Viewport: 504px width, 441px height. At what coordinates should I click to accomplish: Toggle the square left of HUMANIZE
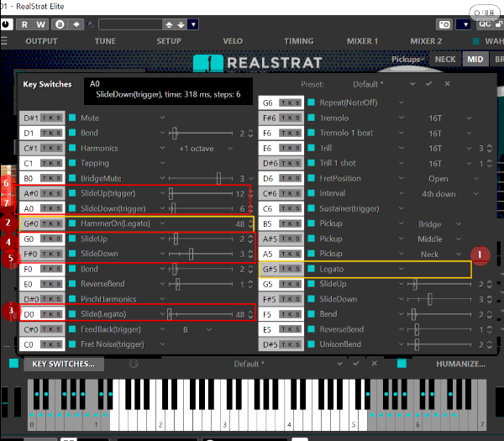pyautogui.click(x=402, y=363)
